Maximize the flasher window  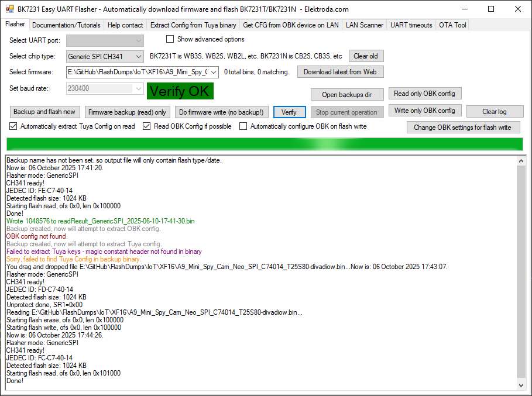tap(491, 9)
